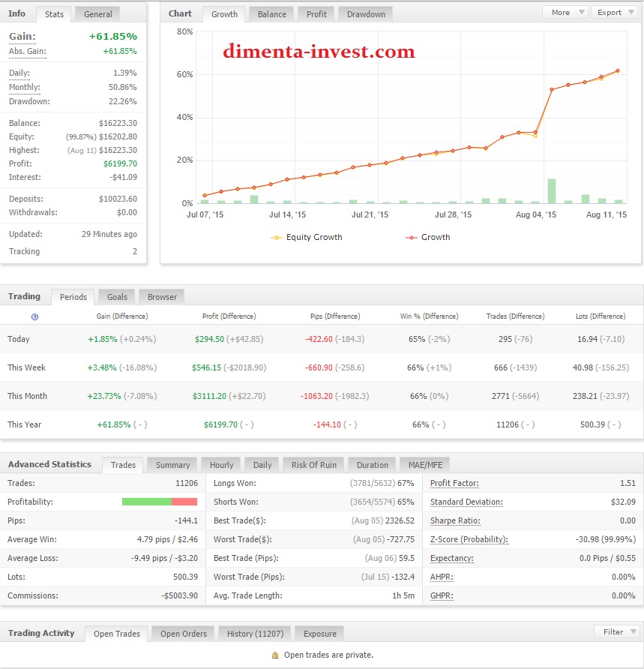Open the Daily statistics tab
The image size is (644, 669).
[262, 465]
